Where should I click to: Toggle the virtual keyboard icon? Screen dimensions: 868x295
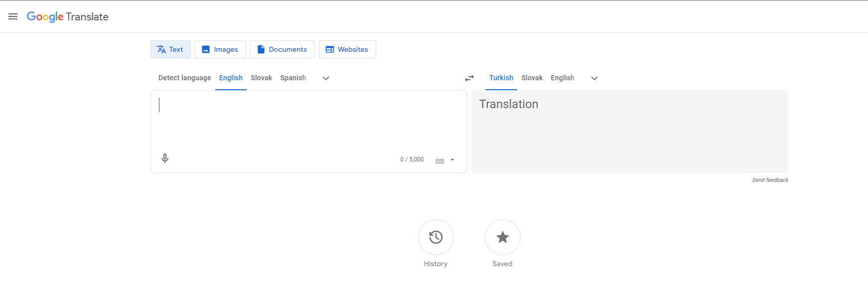pyautogui.click(x=439, y=160)
